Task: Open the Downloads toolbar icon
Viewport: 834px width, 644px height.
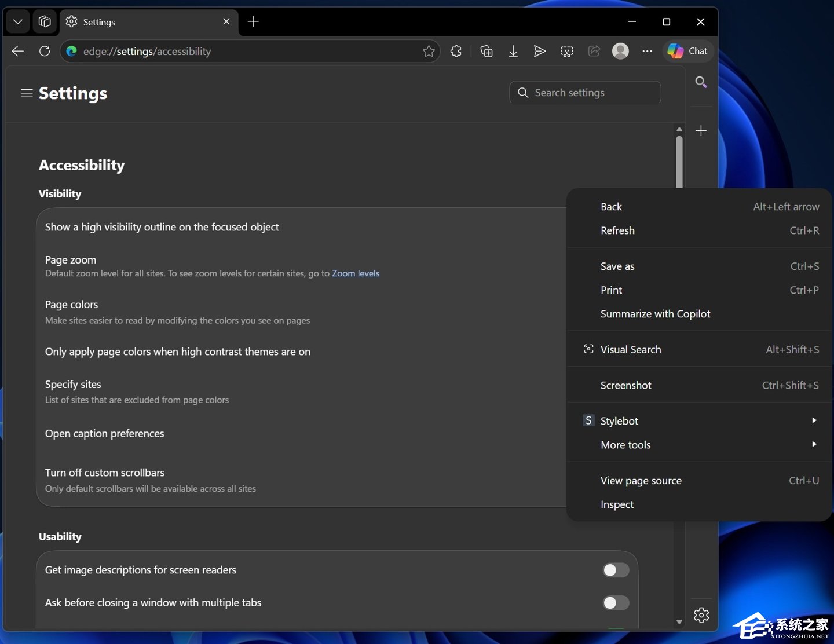Action: pos(513,51)
